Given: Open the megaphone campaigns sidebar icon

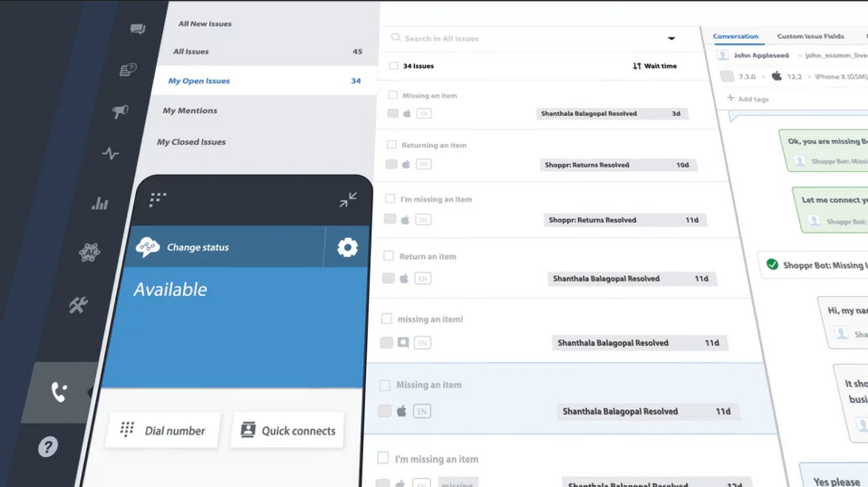Looking at the screenshot, I should (x=121, y=111).
